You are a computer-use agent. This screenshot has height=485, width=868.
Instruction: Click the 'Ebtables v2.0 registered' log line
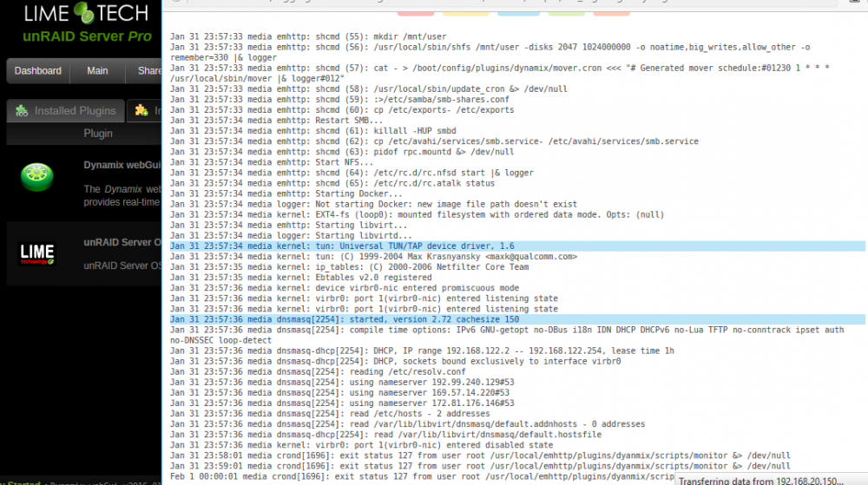pyautogui.click(x=300, y=278)
